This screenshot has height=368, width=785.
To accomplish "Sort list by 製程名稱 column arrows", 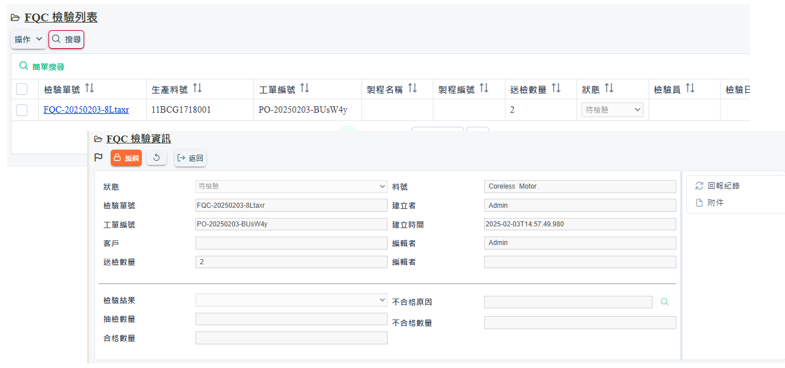I will (x=412, y=89).
